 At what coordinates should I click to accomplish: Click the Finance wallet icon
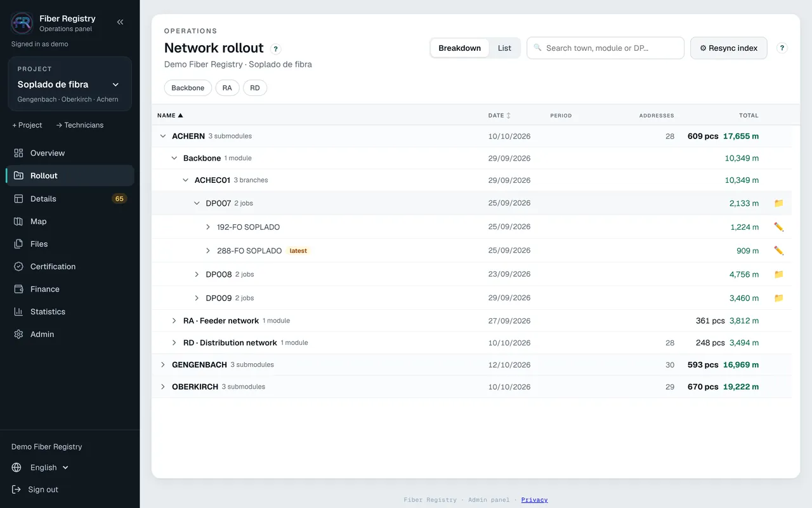[18, 289]
